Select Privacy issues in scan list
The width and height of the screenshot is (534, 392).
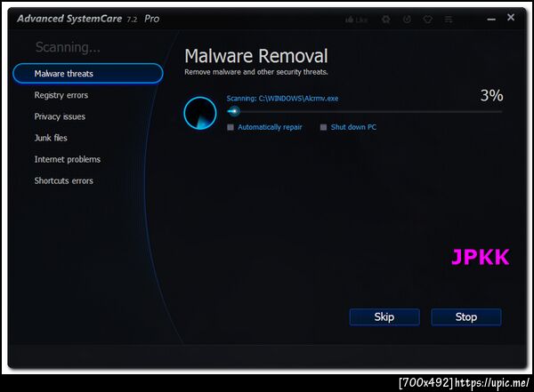click(60, 116)
